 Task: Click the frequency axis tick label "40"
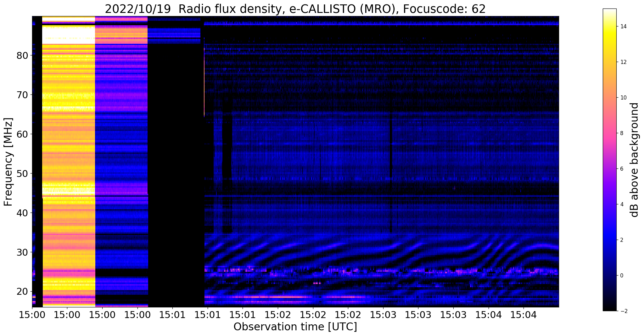point(22,213)
